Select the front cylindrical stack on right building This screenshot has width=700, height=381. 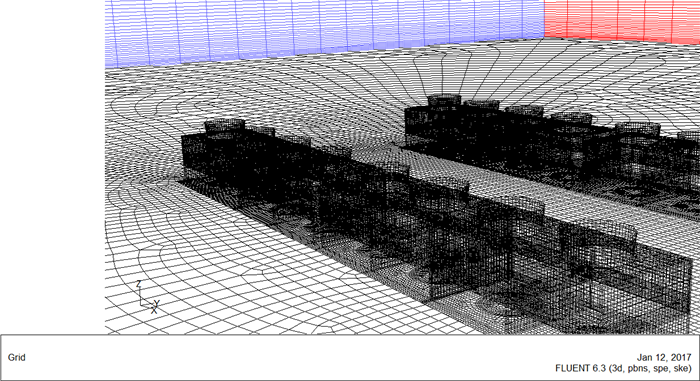(444, 101)
